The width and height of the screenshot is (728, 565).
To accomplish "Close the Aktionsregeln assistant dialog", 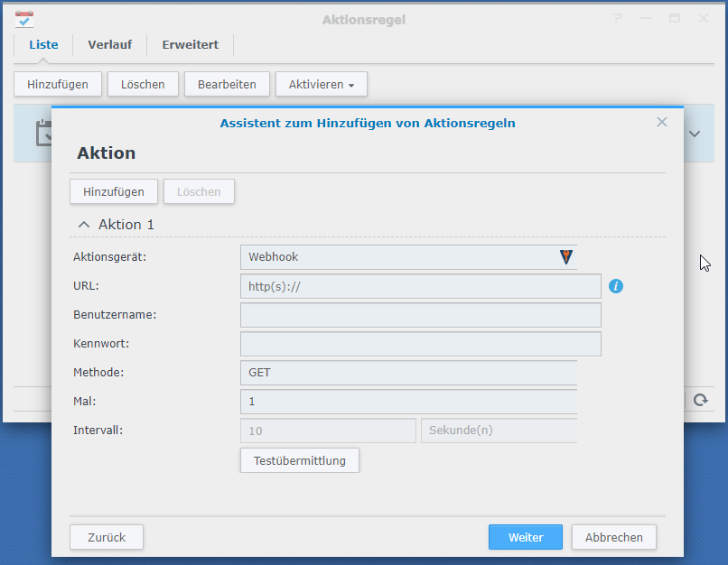I will [661, 122].
